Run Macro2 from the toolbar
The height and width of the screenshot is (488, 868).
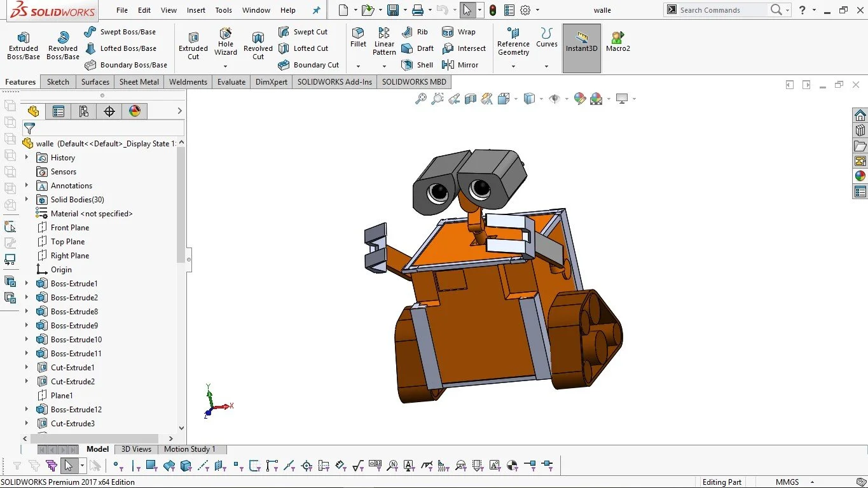coord(617,41)
